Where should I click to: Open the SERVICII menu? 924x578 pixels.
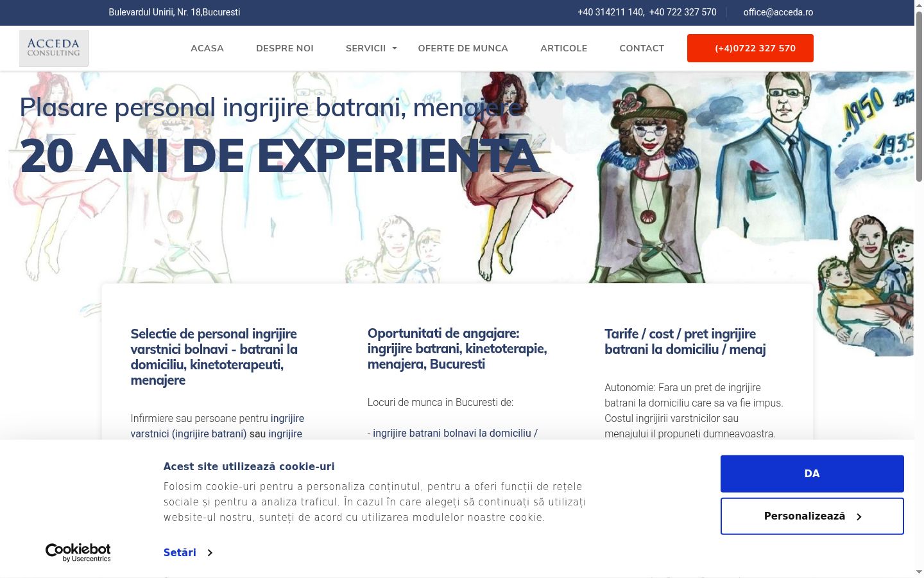click(x=366, y=48)
